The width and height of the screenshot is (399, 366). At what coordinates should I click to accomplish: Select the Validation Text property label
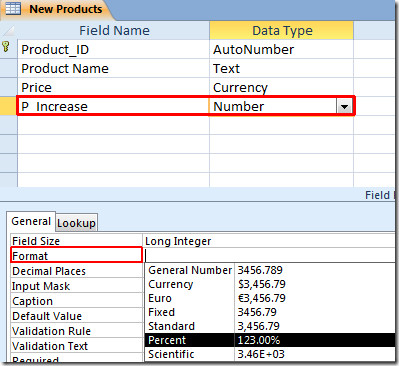[77, 346]
